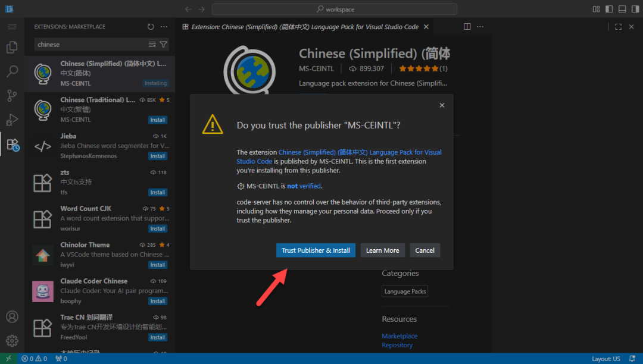Click the chinese search input field

(89, 45)
